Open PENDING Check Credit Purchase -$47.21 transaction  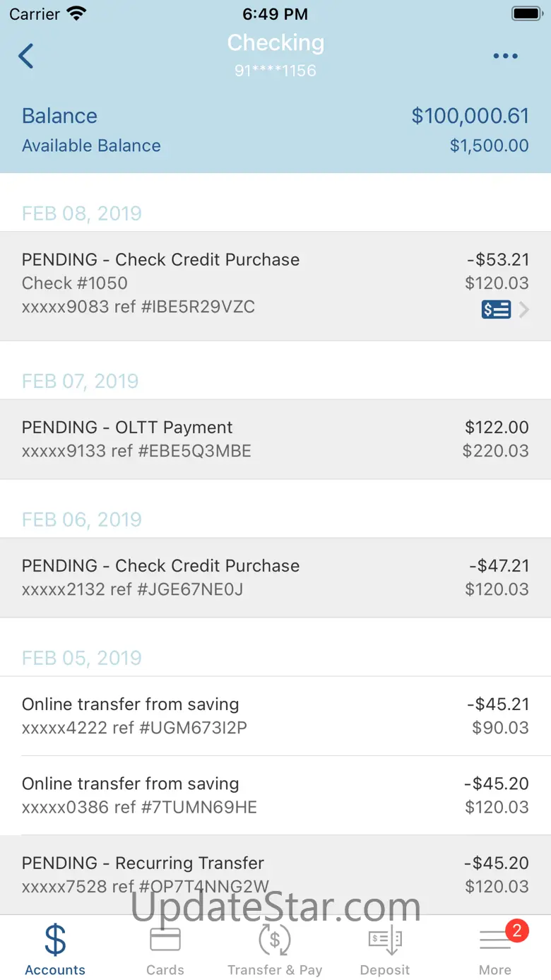coord(275,577)
